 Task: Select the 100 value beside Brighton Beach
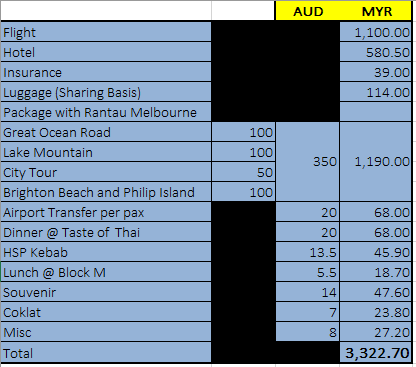pyautogui.click(x=243, y=192)
